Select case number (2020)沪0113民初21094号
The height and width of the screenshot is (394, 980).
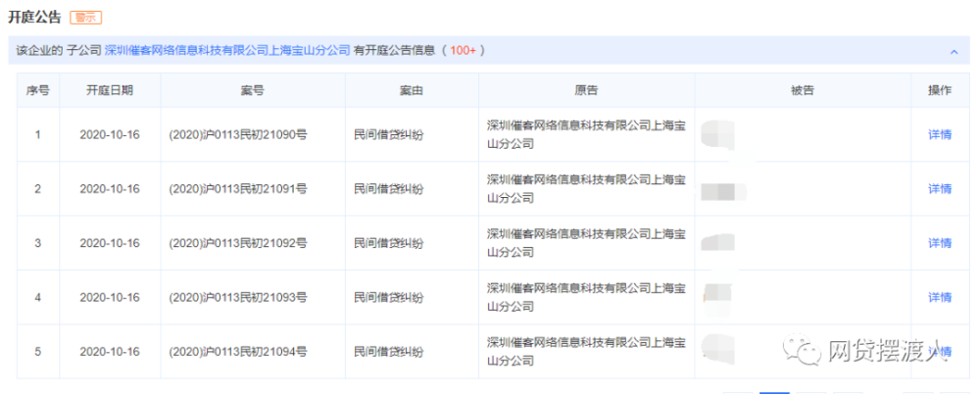point(238,352)
